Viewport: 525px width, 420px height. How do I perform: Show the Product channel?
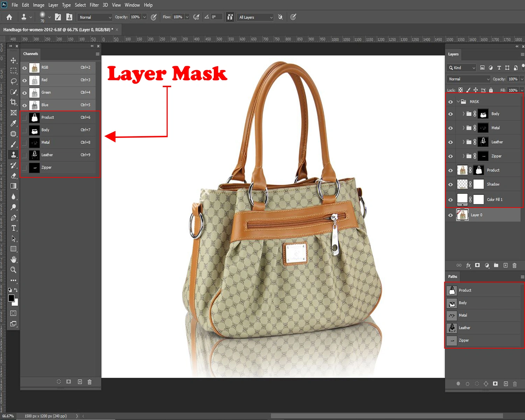coord(24,118)
